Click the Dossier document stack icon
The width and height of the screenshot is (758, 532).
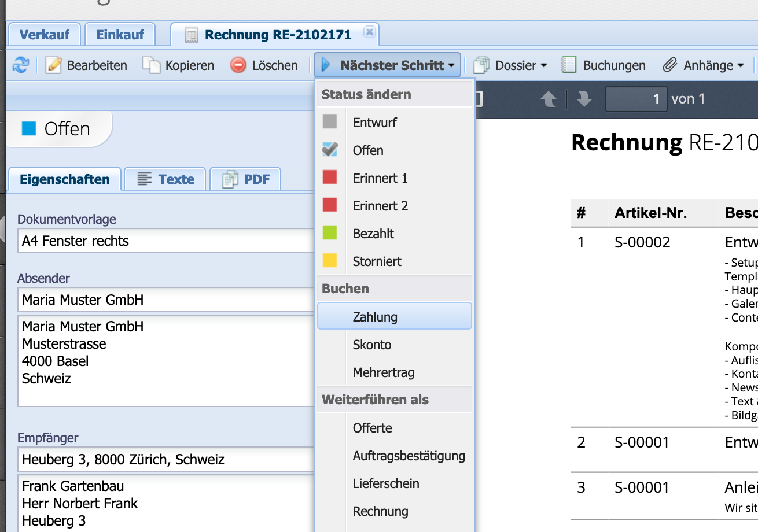pyautogui.click(x=481, y=65)
